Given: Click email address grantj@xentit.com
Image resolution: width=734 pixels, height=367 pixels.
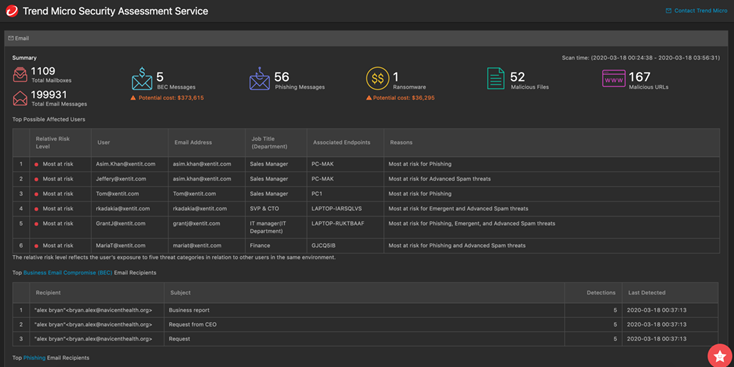Looking at the screenshot, I should pos(197,223).
